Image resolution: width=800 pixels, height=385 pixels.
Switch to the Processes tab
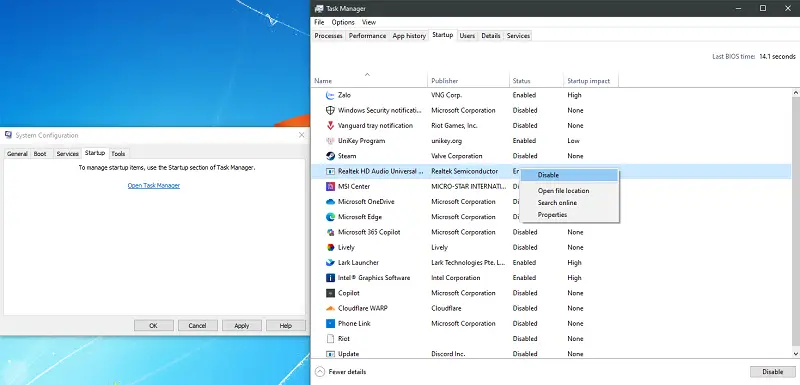(x=329, y=36)
